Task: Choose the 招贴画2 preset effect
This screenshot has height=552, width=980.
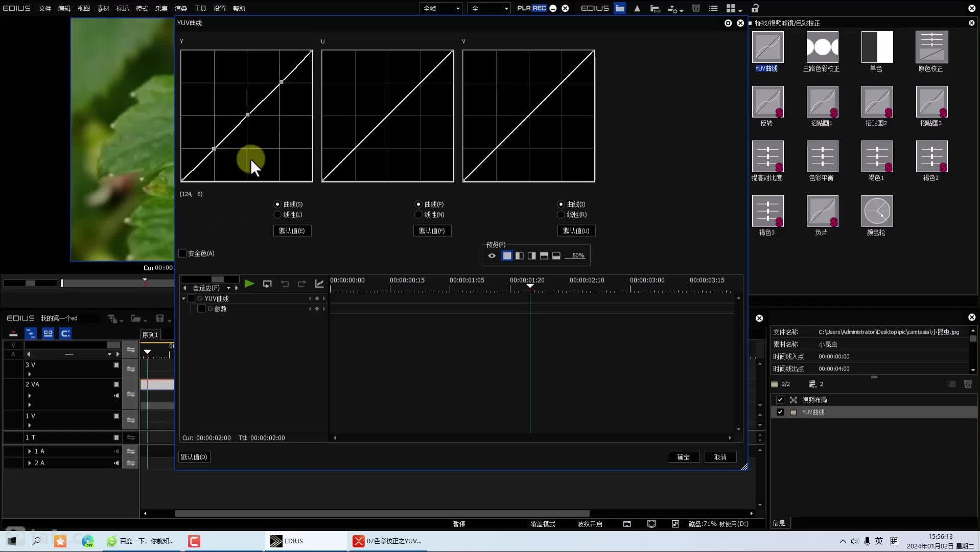Action: click(877, 102)
